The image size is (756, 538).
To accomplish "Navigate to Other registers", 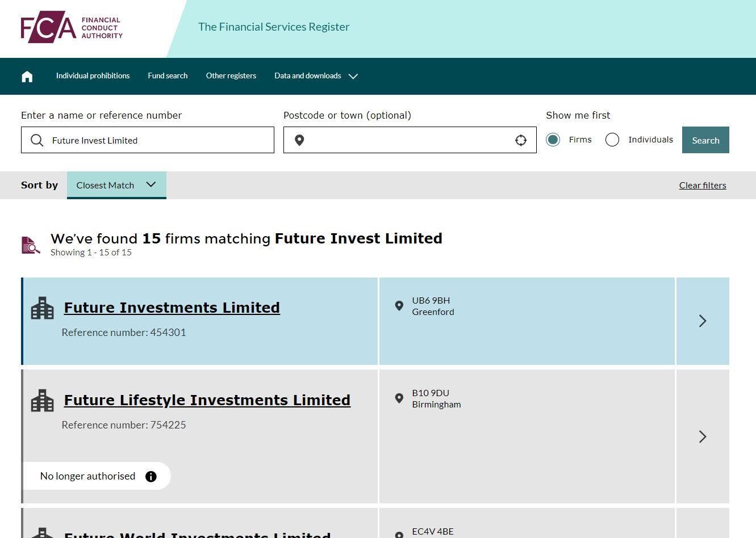I will [231, 76].
